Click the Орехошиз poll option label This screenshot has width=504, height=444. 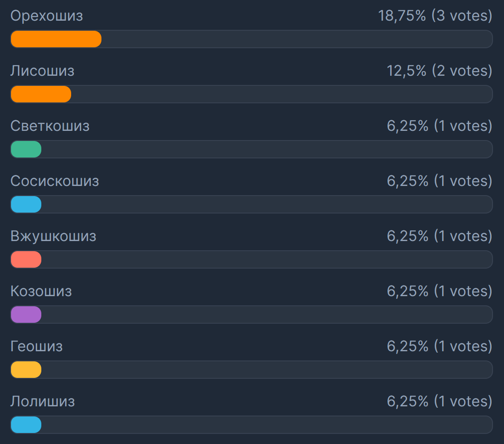click(x=46, y=16)
